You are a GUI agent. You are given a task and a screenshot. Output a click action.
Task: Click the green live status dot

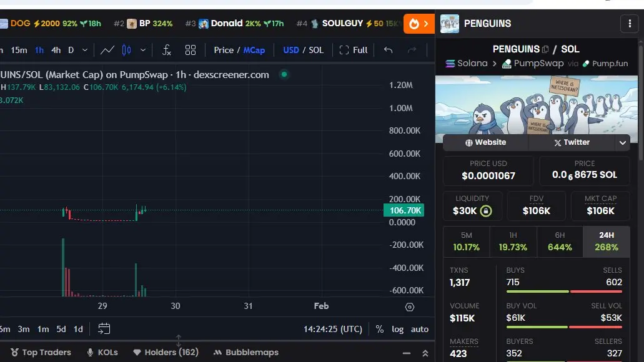pyautogui.click(x=284, y=75)
